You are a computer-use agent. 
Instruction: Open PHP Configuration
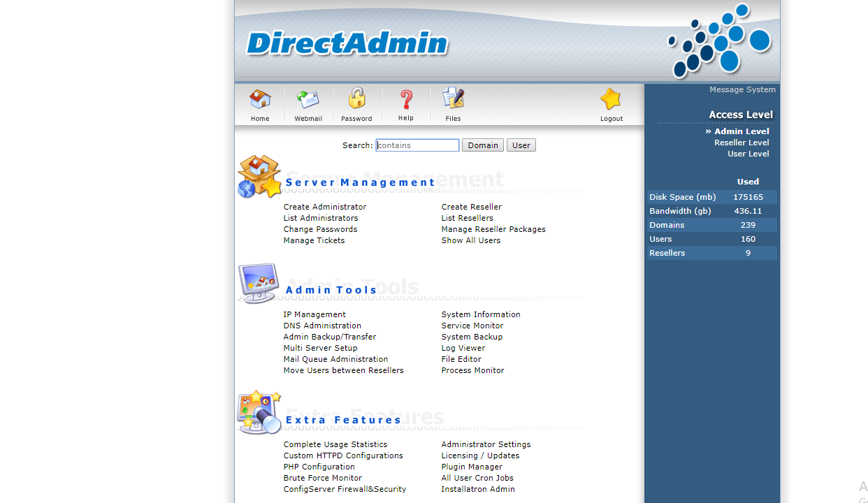pyautogui.click(x=319, y=467)
